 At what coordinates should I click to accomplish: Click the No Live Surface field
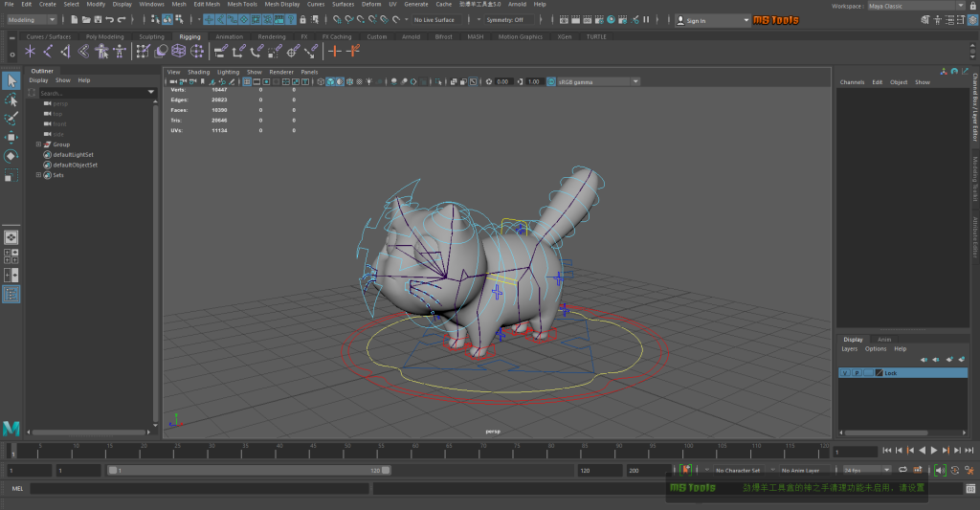(x=437, y=20)
